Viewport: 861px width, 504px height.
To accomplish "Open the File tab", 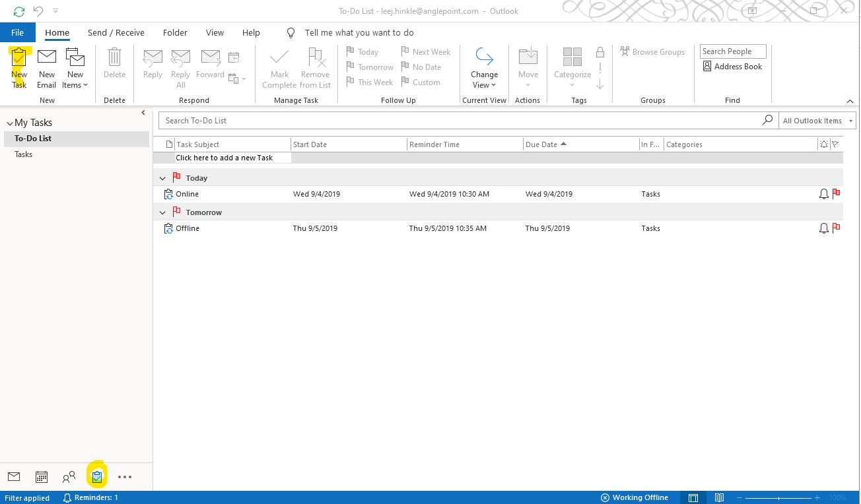I will click(x=18, y=32).
